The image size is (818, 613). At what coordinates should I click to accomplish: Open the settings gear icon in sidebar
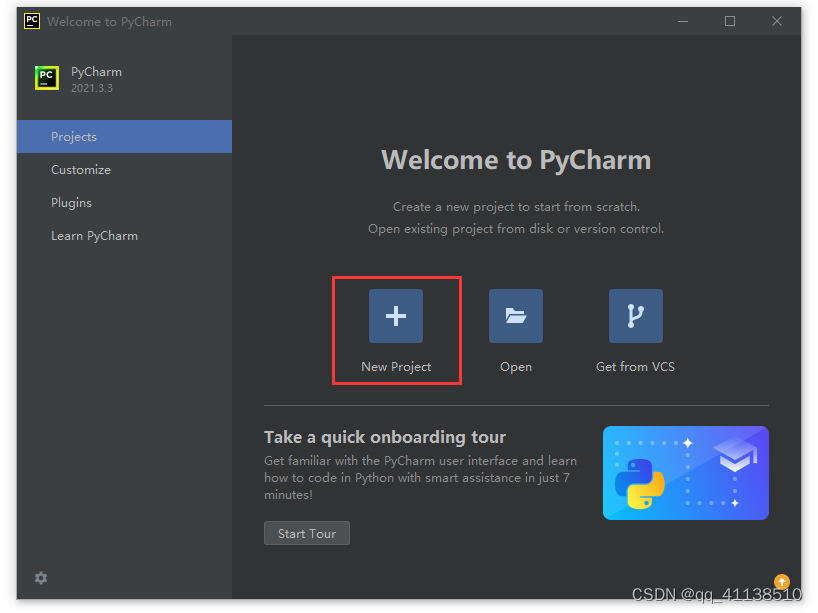pos(41,578)
